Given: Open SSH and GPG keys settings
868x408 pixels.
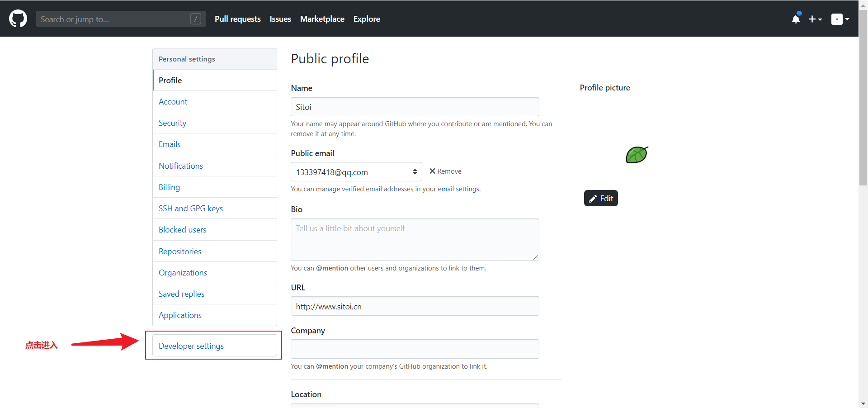Looking at the screenshot, I should [215, 209].
